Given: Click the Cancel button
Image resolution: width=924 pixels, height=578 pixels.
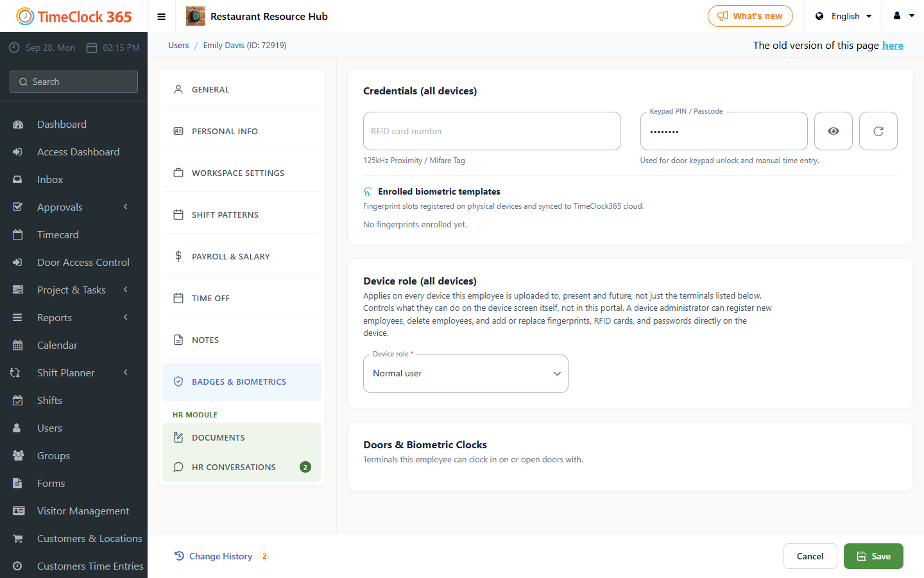Looking at the screenshot, I should click(x=810, y=556).
